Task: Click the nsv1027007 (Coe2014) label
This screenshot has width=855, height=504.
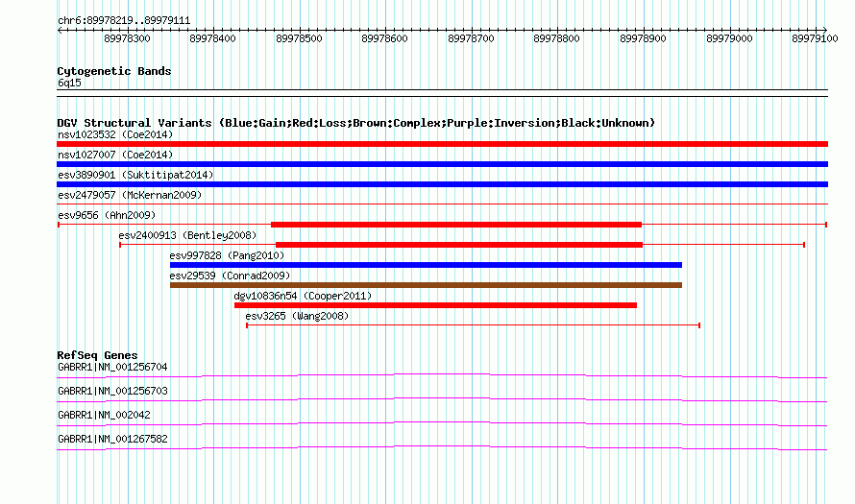Action: pos(115,155)
